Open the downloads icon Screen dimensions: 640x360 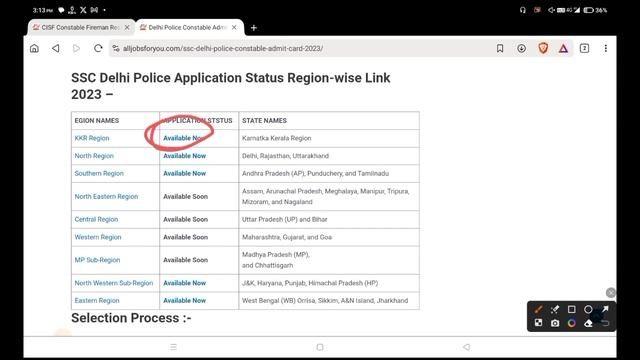click(521, 48)
